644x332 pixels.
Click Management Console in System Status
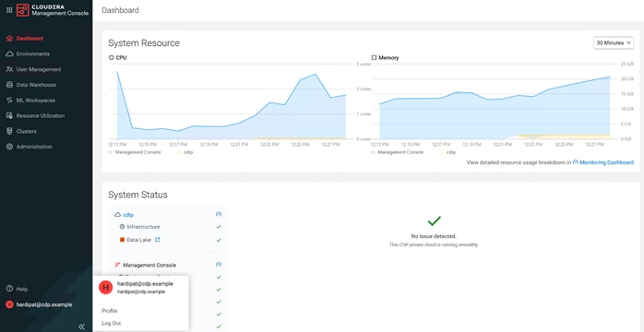pos(149,265)
